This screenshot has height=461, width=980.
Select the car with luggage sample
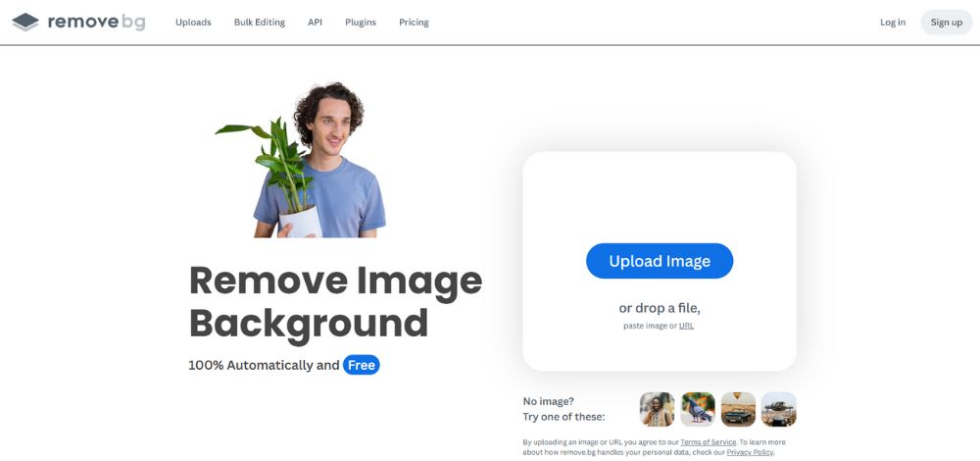pos(779,410)
